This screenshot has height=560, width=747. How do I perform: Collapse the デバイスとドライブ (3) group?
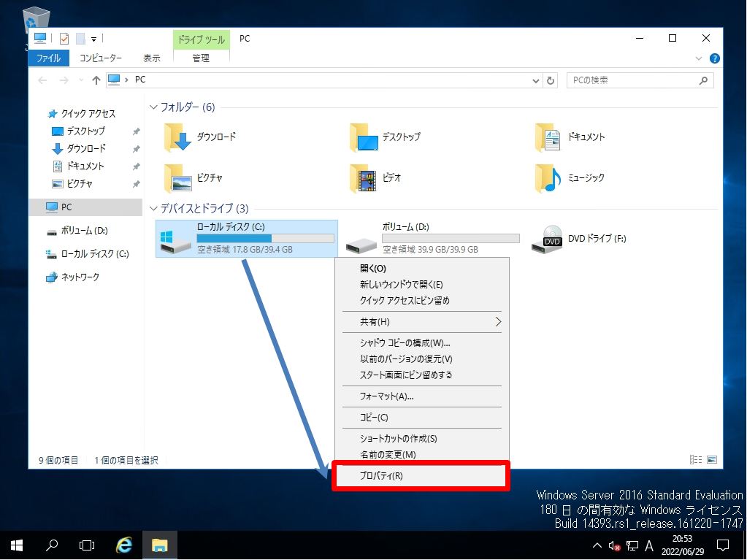click(153, 209)
